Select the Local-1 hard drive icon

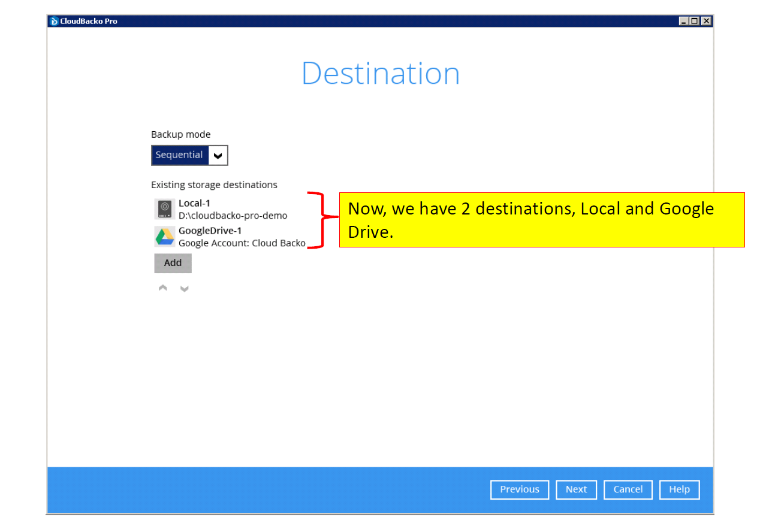[164, 209]
